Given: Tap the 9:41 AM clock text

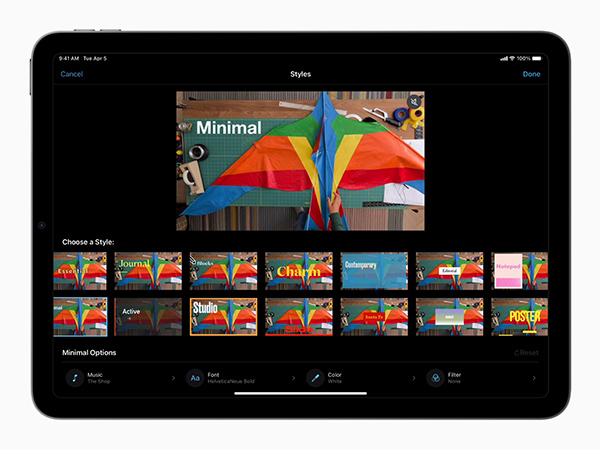Looking at the screenshot, I should [x=69, y=59].
